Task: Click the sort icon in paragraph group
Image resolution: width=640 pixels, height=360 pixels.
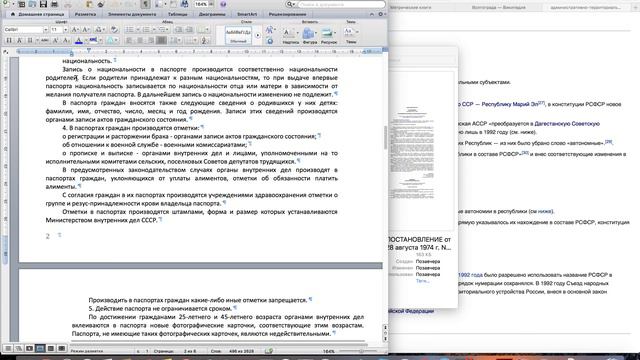Action: click(x=205, y=40)
